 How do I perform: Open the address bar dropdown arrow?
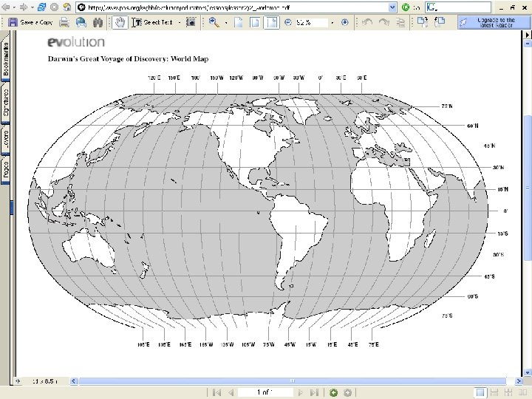[x=392, y=7]
